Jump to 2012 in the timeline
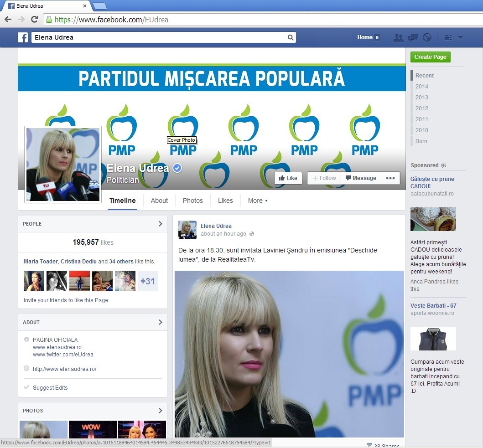483x448 pixels. tap(422, 108)
